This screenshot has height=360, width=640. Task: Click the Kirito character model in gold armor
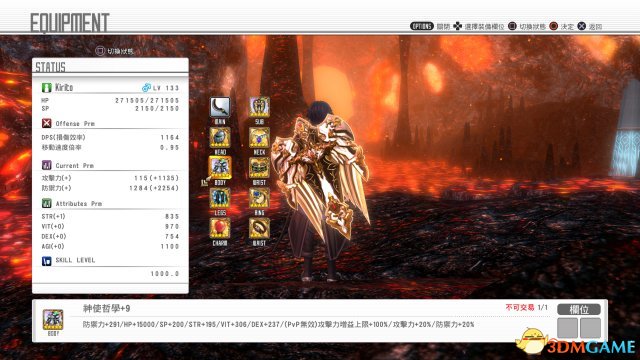pos(321,192)
